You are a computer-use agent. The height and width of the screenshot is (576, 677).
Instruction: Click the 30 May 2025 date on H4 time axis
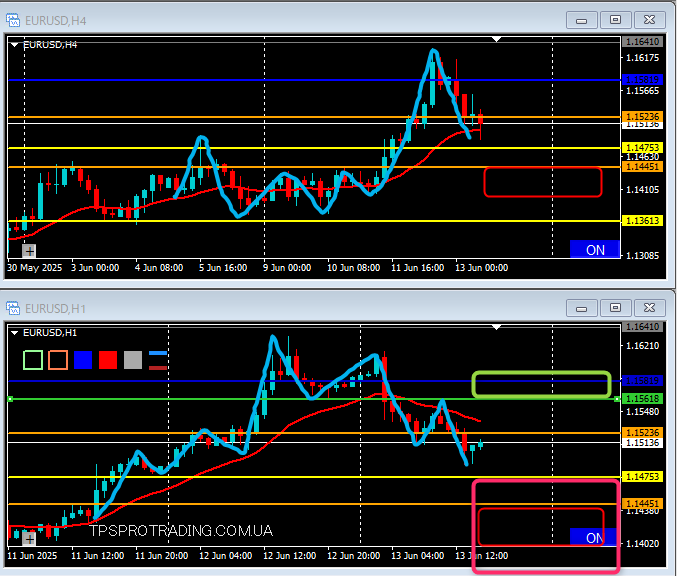coord(35,268)
